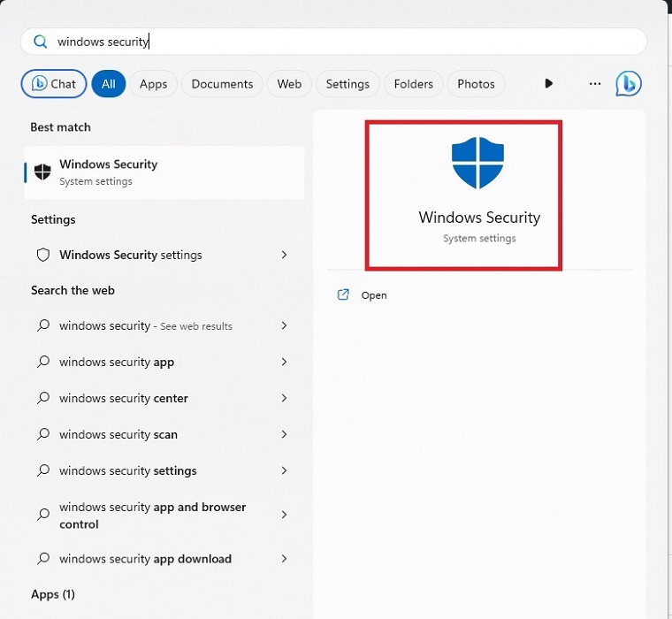Viewport: 672px width, 619px height.
Task: Click the 'Search the web' section heading
Action: (73, 290)
